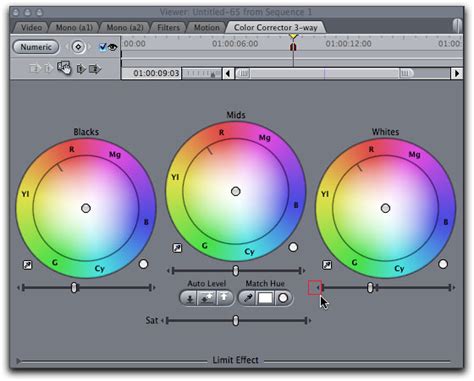
Task: Nudge the Whites level slider left arrow
Action: tap(318, 288)
